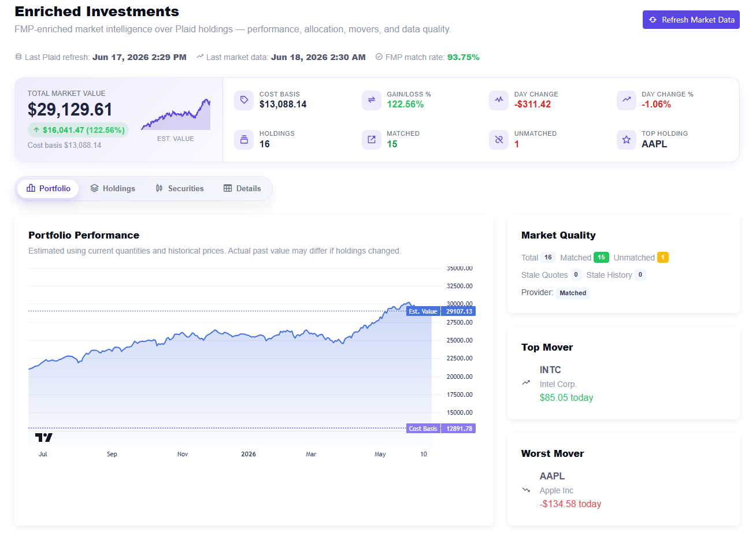Click the TradingView logo on the chart
Screen dimensions: 756x536
point(44,437)
